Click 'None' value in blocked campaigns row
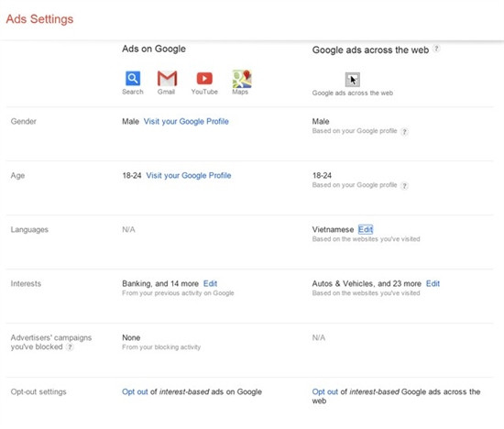Image resolution: width=504 pixels, height=429 pixels. point(131,337)
